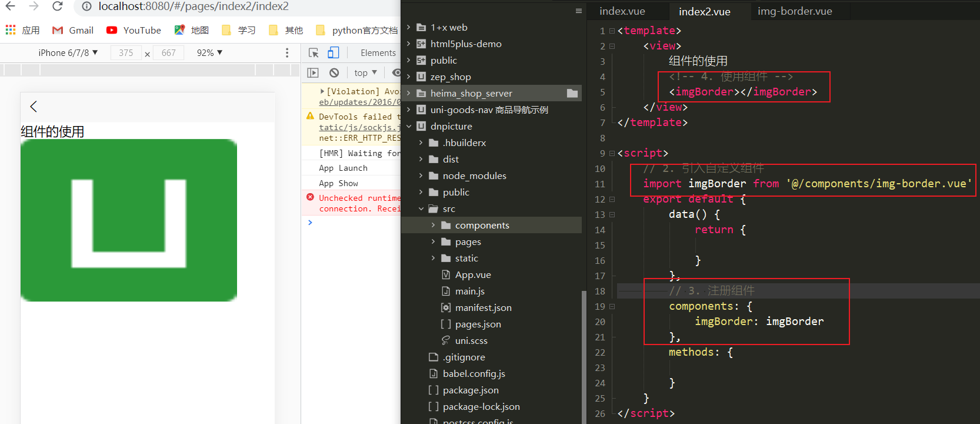Image resolution: width=980 pixels, height=424 pixels.
Task: Open the uni.scss file
Action: click(x=471, y=340)
